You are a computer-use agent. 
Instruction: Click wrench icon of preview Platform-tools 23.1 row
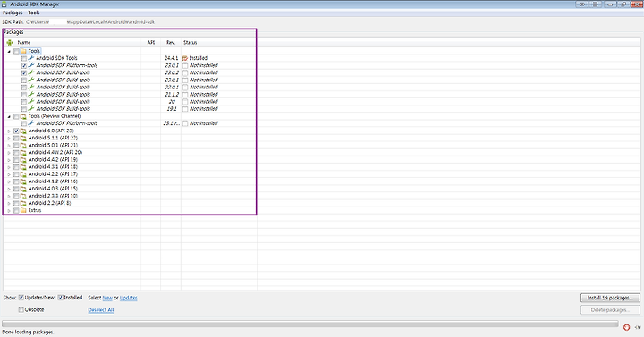click(30, 123)
